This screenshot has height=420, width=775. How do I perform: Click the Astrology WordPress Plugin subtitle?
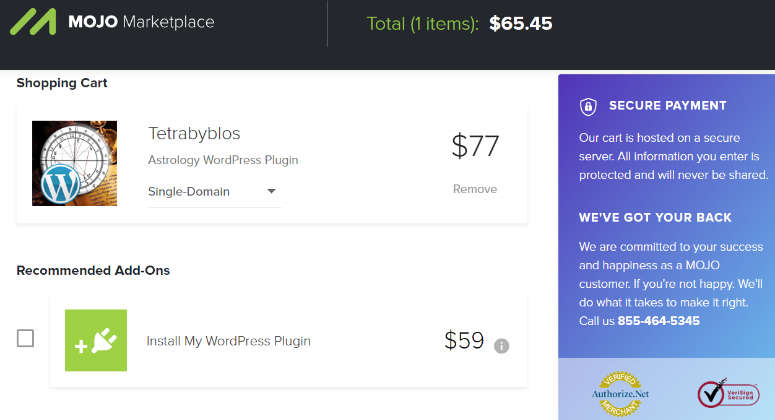223,160
